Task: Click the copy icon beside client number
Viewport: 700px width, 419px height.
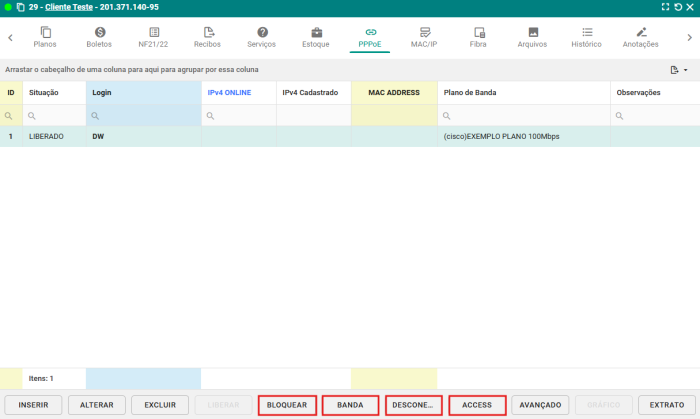Action: (19, 7)
